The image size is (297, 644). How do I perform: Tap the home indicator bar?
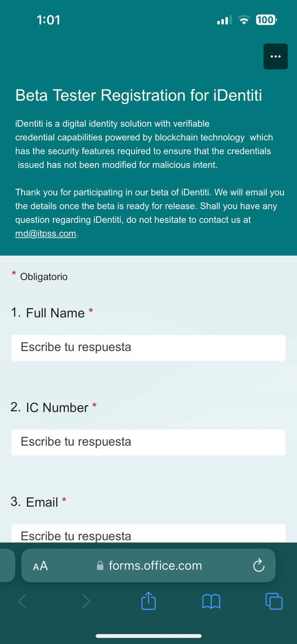pyautogui.click(x=149, y=636)
